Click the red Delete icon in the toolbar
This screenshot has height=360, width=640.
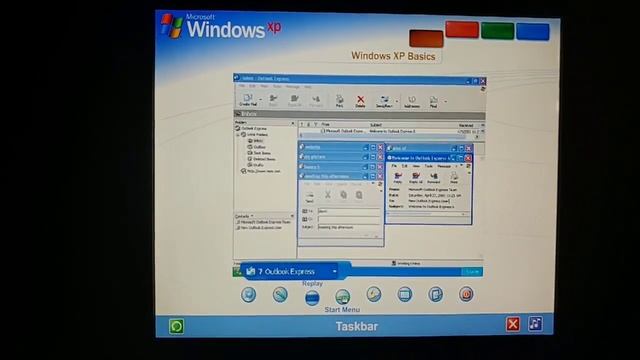click(x=360, y=101)
